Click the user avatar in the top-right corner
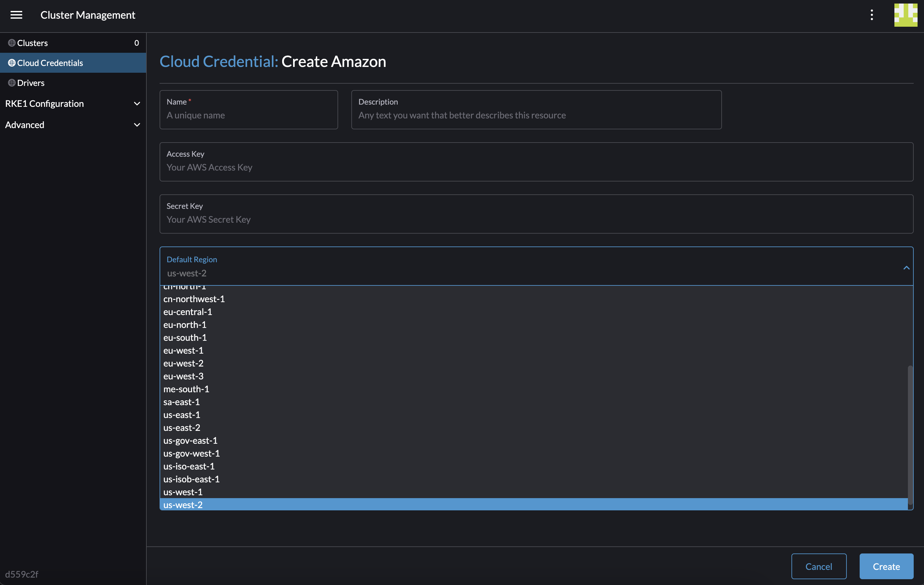Image resolution: width=924 pixels, height=585 pixels. [x=905, y=15]
